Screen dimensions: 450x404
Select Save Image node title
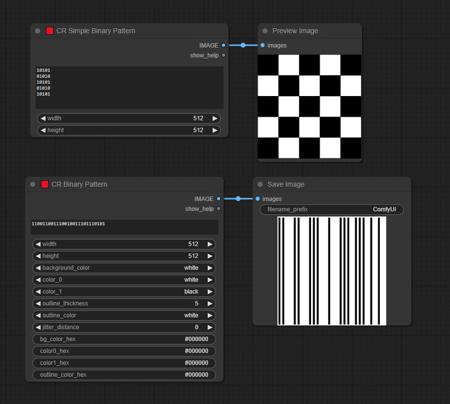tap(286, 184)
